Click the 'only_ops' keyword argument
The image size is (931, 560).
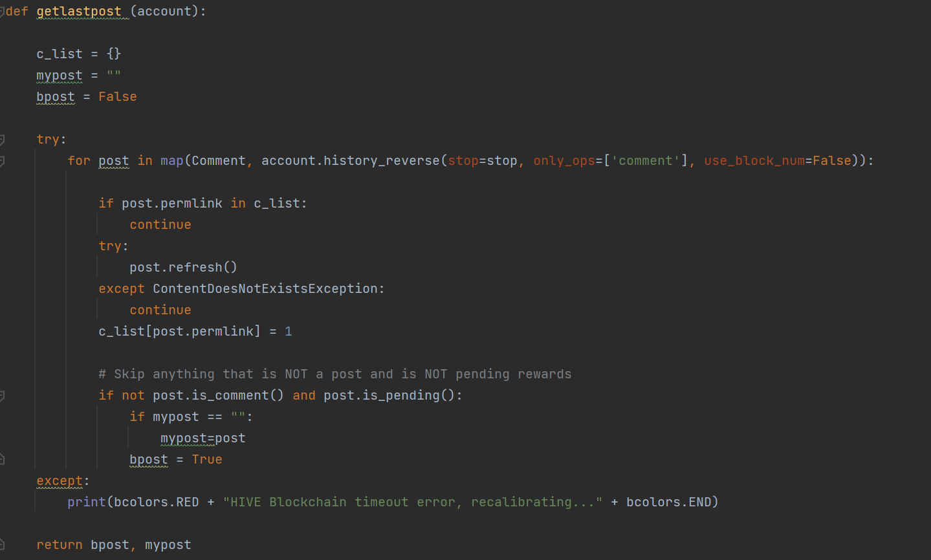click(x=564, y=161)
